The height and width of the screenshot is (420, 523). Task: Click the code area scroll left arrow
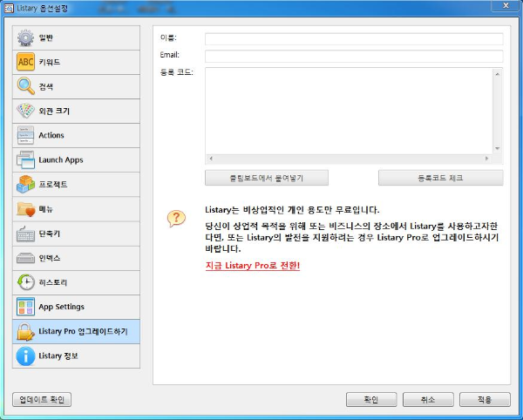[211, 159]
